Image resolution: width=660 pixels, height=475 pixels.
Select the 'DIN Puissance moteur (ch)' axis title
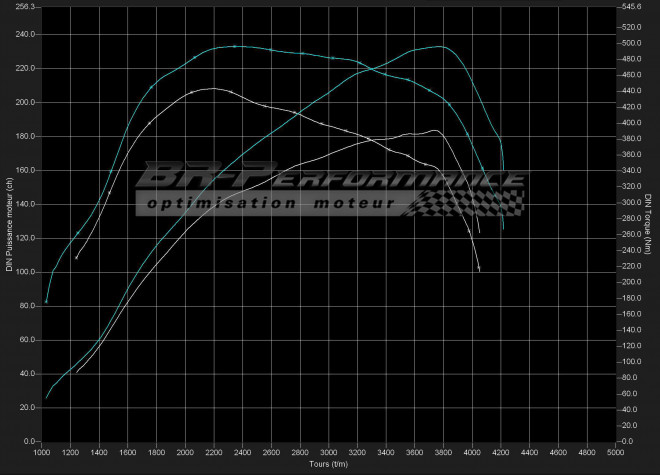point(9,222)
